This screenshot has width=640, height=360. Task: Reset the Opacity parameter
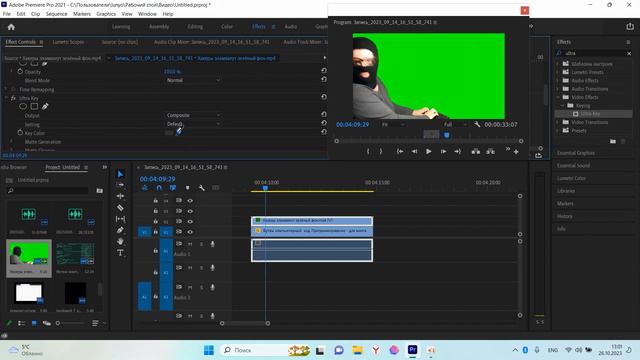click(x=324, y=71)
